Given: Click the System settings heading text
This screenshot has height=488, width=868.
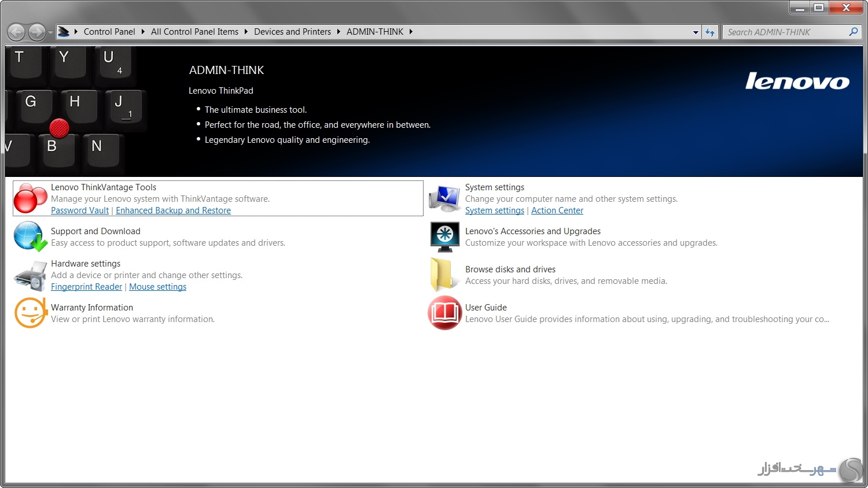Looking at the screenshot, I should [495, 187].
